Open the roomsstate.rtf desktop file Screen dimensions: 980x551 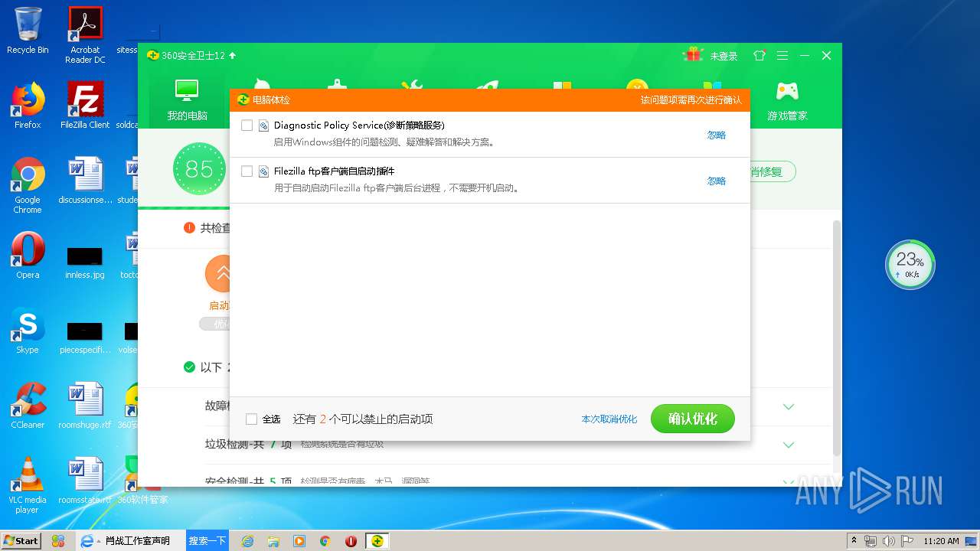click(85, 481)
